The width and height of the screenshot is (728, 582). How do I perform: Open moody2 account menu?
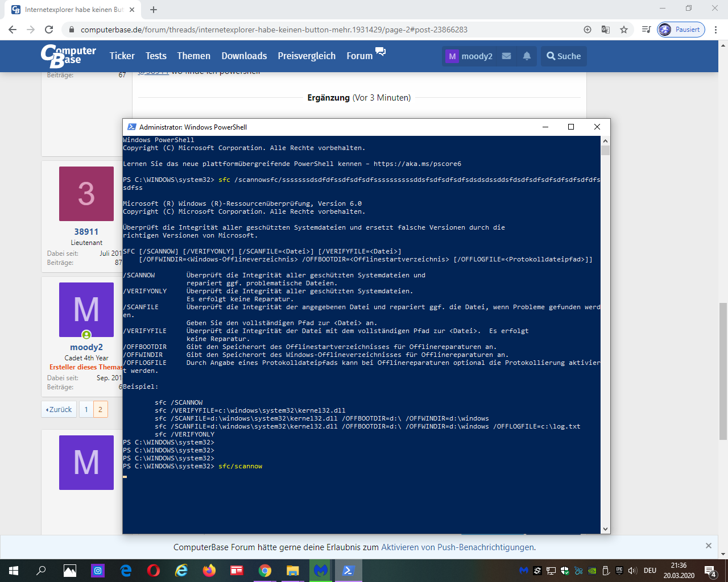(x=469, y=56)
